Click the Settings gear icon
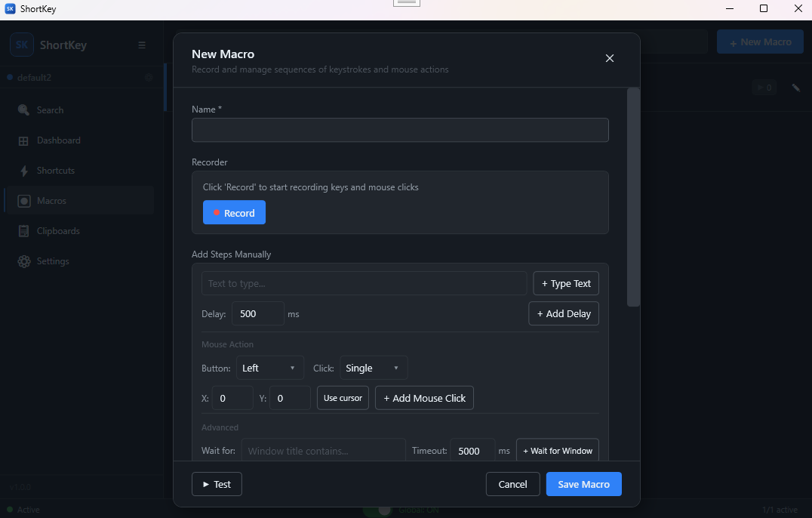This screenshot has width=812, height=518. pyautogui.click(x=23, y=261)
